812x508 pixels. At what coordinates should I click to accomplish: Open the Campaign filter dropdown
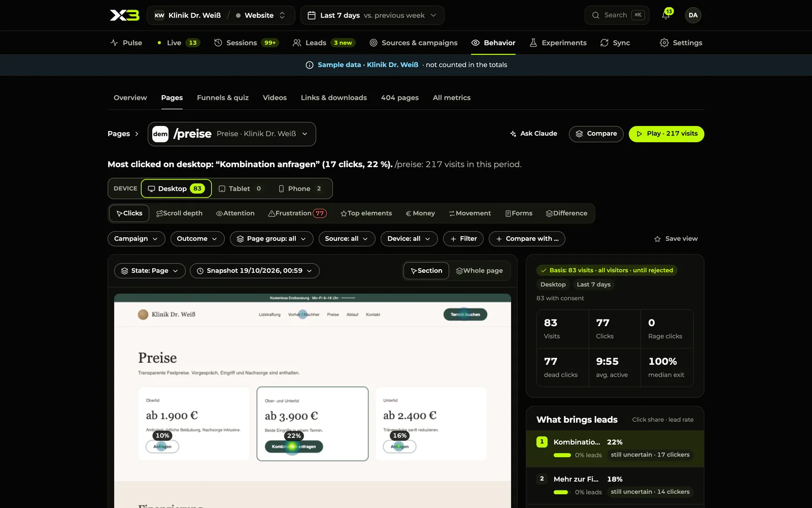click(136, 239)
